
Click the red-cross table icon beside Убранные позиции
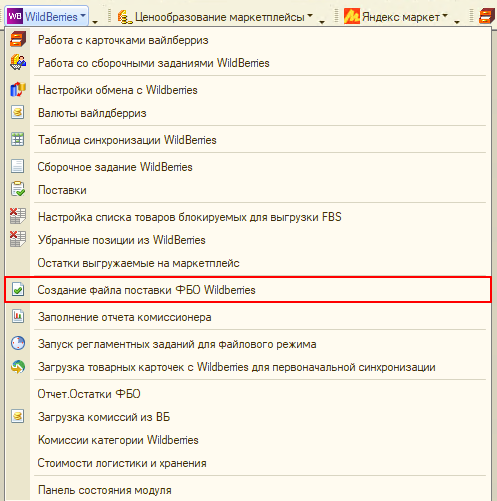(x=18, y=239)
